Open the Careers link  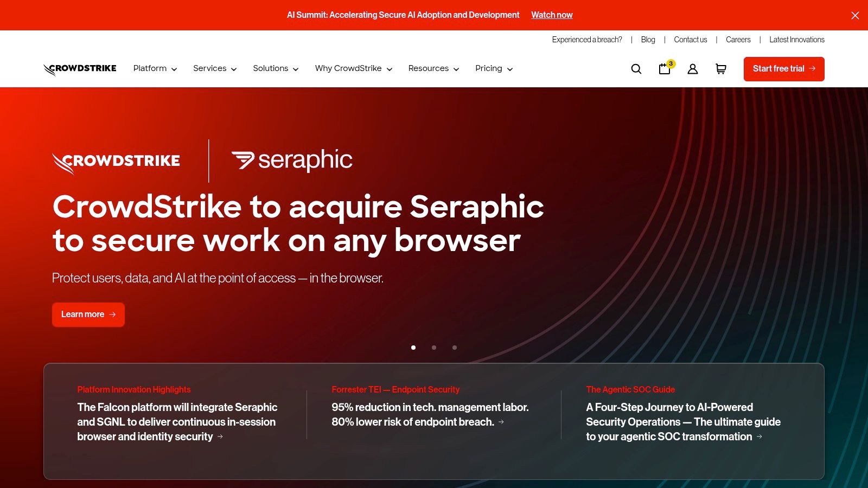(738, 40)
